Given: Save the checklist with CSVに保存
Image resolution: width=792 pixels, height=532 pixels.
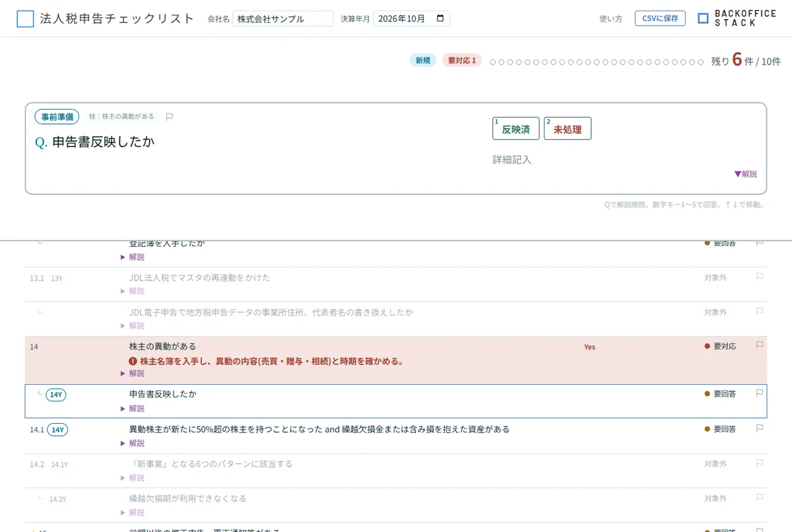Looking at the screenshot, I should [x=660, y=18].
